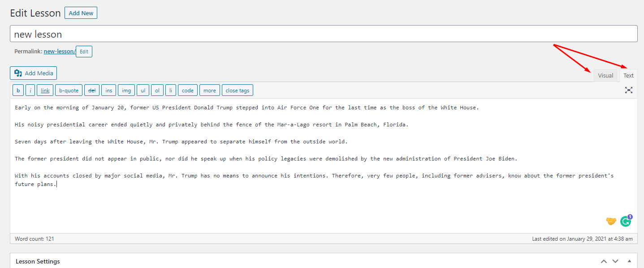The width and height of the screenshot is (644, 268).
Task: Insert italic tag with i button
Action: point(30,91)
